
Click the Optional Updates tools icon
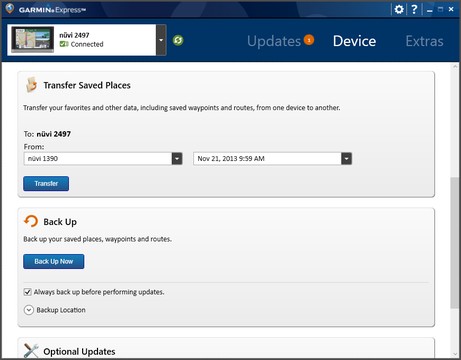(x=31, y=351)
